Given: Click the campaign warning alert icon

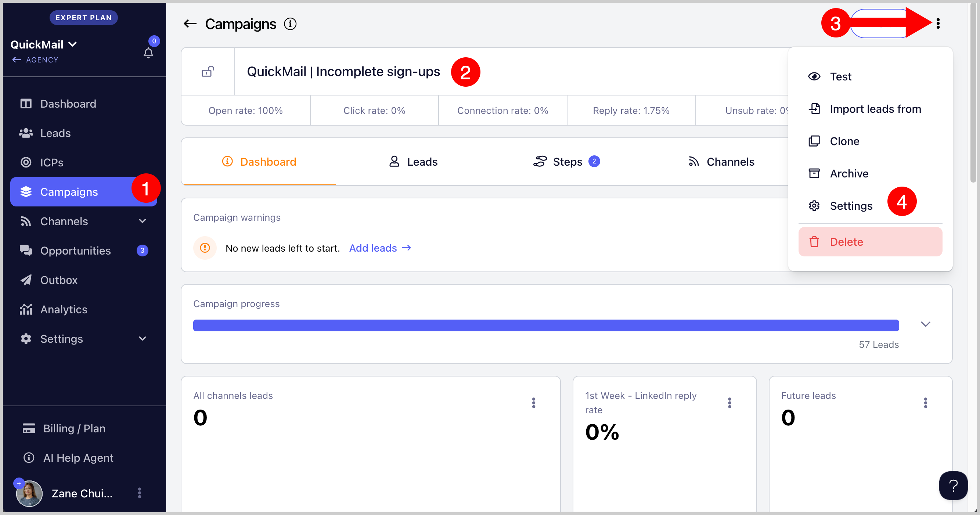Looking at the screenshot, I should pyautogui.click(x=205, y=248).
